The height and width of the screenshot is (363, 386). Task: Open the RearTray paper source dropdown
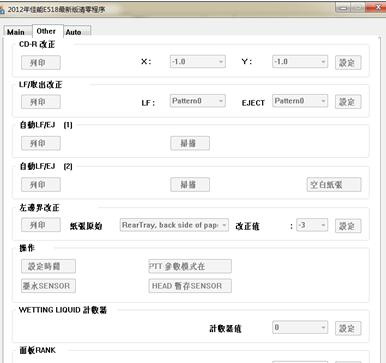tap(174, 225)
